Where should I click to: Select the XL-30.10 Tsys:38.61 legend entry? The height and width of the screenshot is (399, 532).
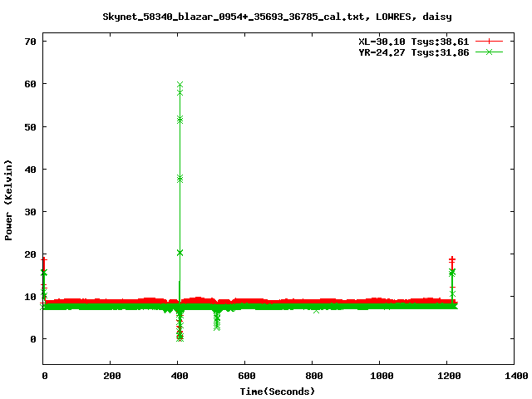click(x=414, y=42)
